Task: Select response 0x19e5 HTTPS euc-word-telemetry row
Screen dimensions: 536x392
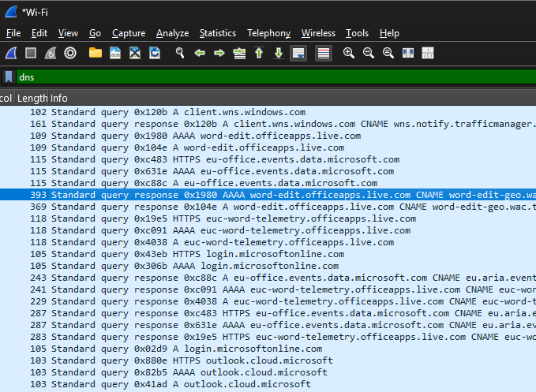Action: click(268, 337)
